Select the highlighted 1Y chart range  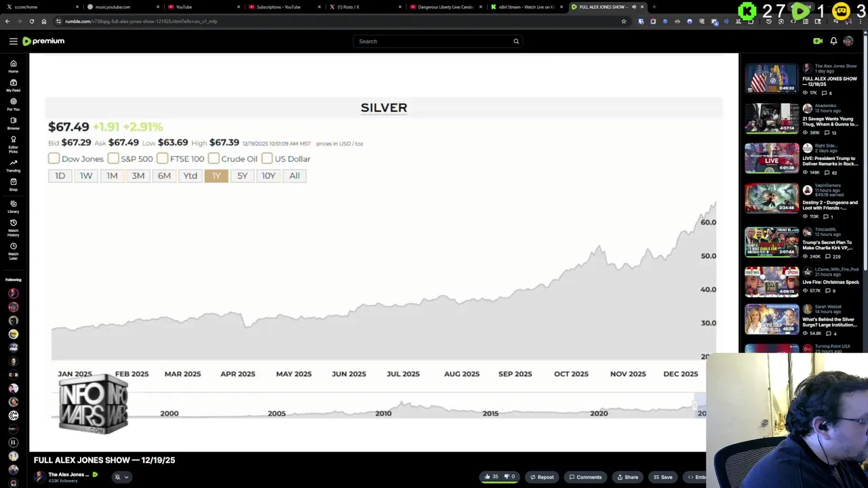[216, 176]
